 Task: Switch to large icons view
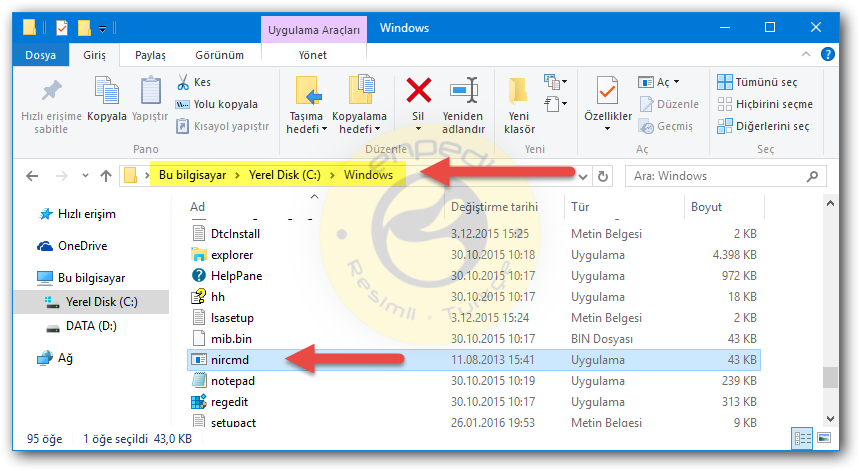tap(824, 438)
